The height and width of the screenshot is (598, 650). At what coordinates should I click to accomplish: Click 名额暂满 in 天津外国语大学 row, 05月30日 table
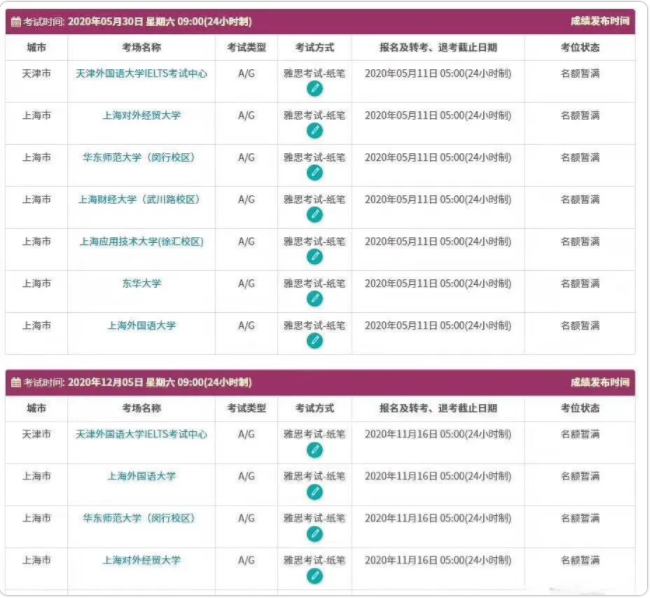[x=580, y=74]
